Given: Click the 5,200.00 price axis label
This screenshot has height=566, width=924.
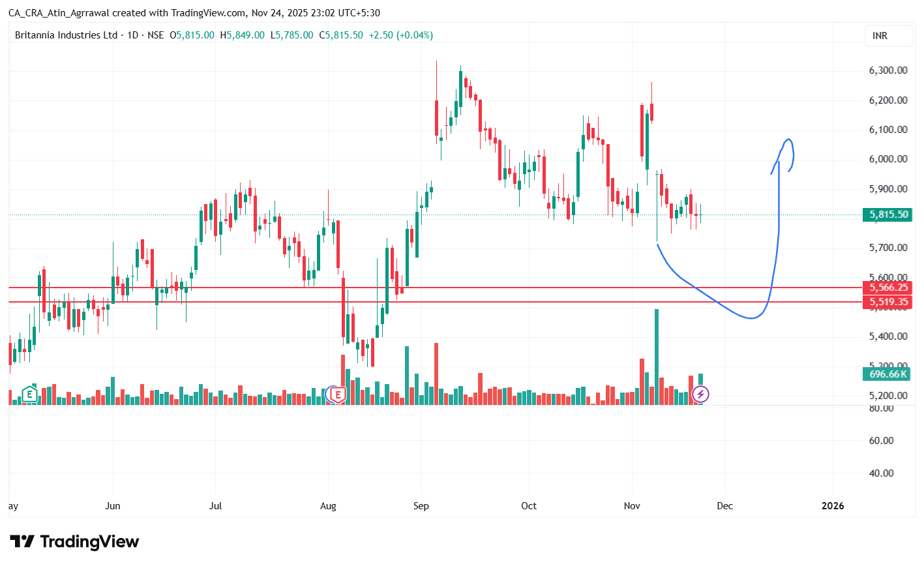Looking at the screenshot, I should [888, 396].
